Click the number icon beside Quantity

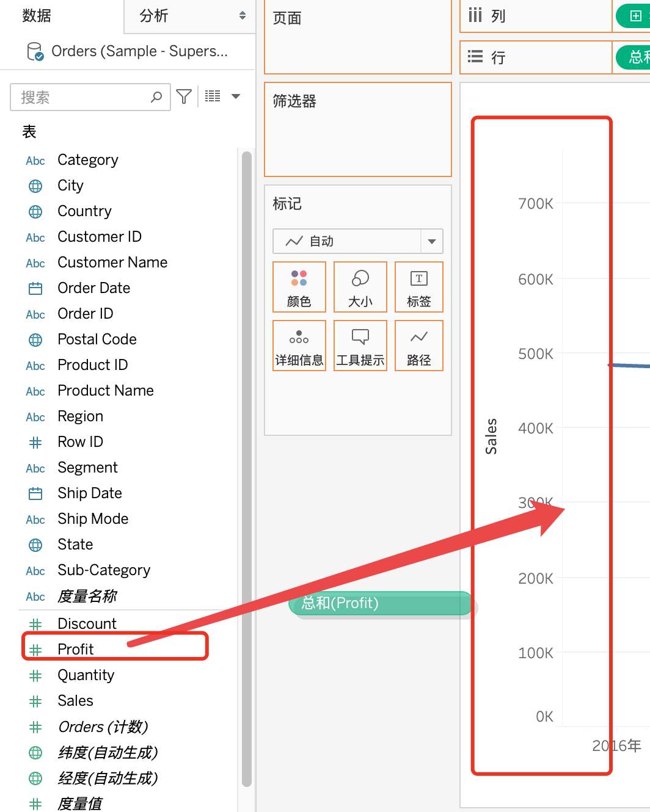click(36, 675)
